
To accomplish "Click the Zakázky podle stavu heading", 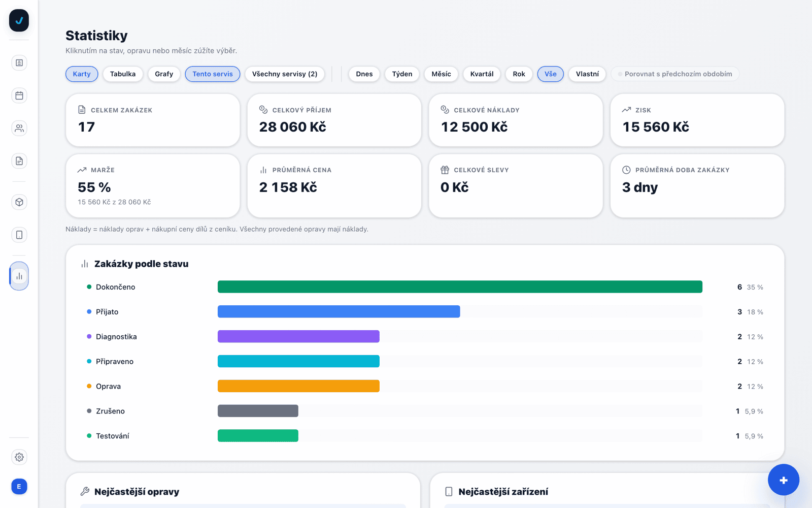I will [x=142, y=264].
